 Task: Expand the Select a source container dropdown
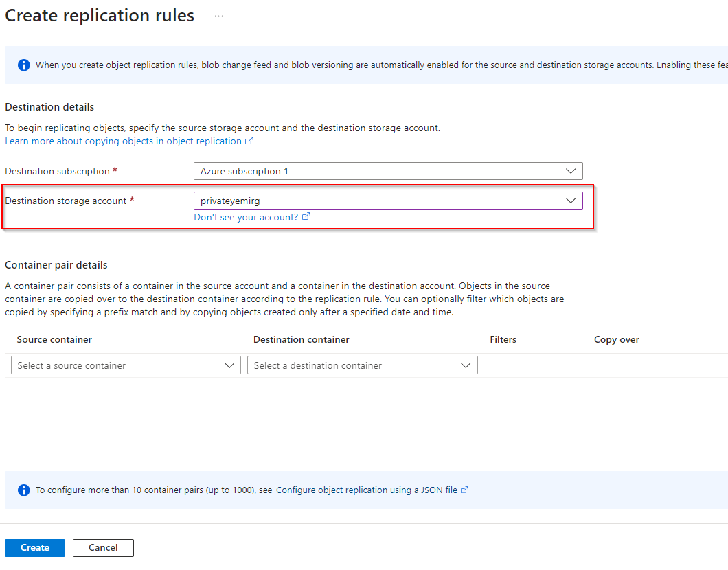[126, 365]
